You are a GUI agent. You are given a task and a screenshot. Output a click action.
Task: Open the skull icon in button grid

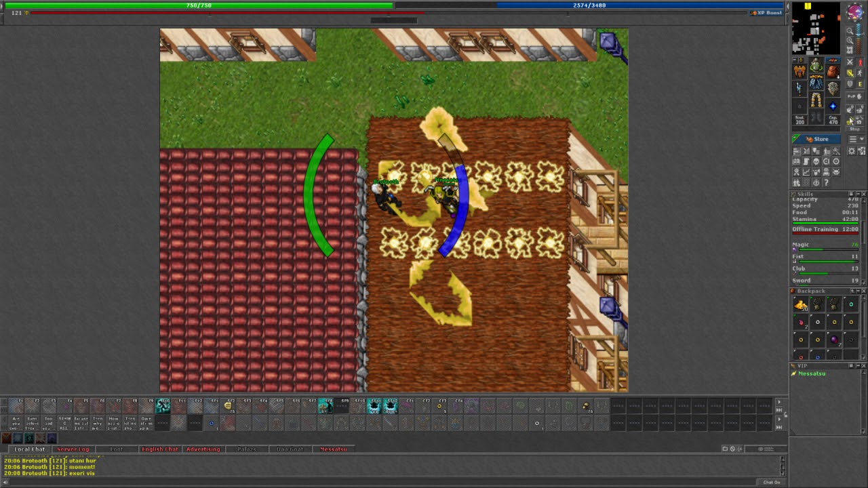pos(816,161)
